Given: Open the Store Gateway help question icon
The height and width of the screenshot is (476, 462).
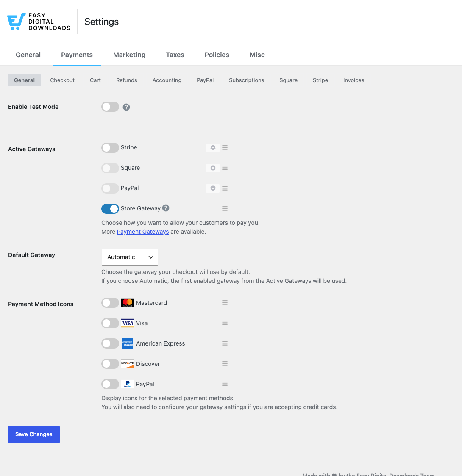Looking at the screenshot, I should [166, 208].
